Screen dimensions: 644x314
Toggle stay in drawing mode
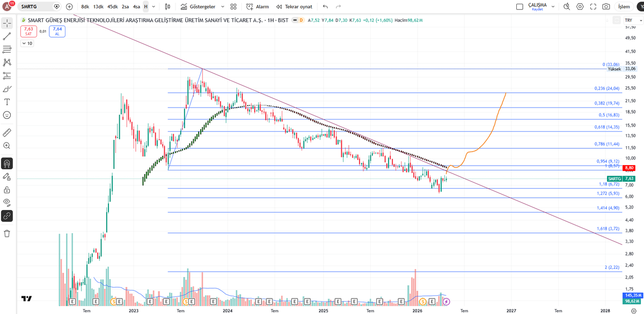pos(7,176)
